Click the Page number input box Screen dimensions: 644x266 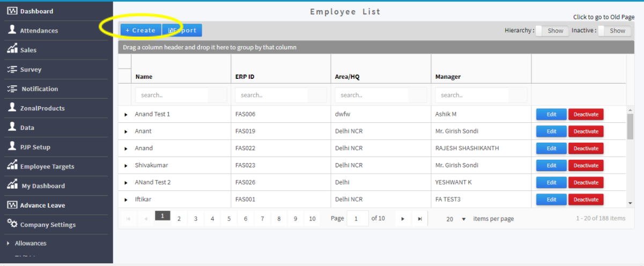coord(358,218)
